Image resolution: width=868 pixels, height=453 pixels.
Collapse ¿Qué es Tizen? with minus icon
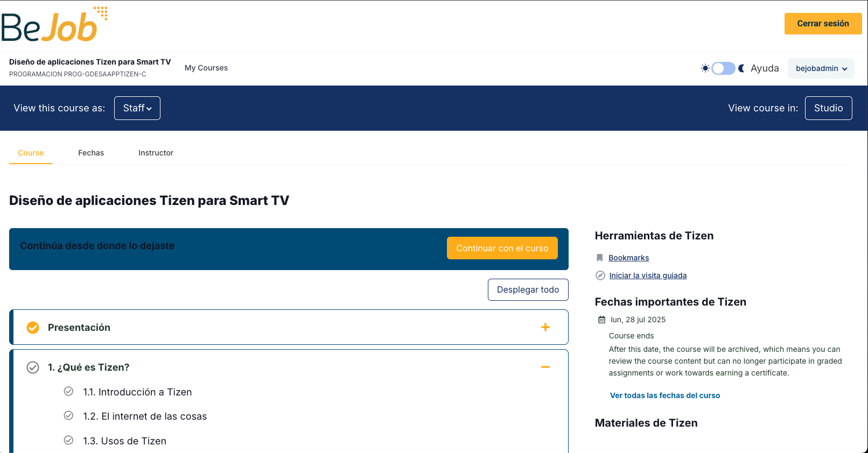click(545, 367)
